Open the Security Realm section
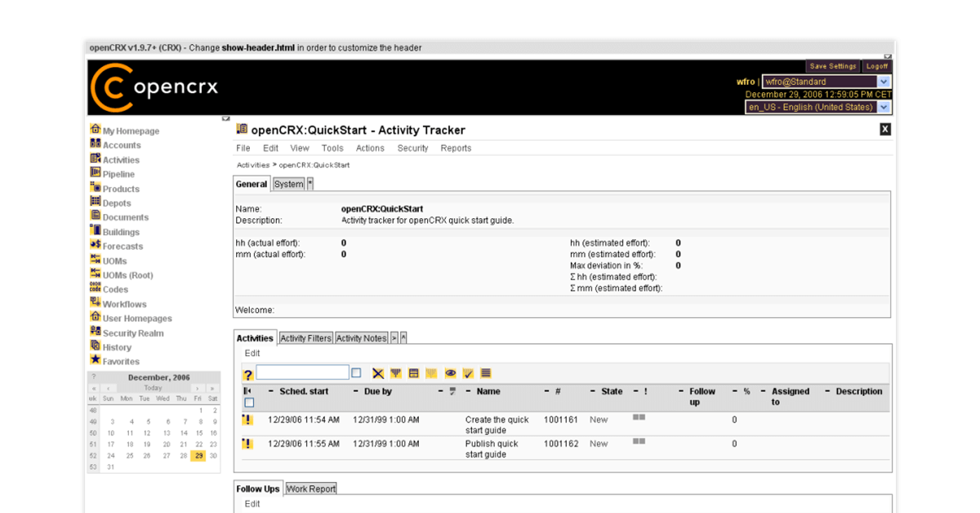980x513 pixels. coord(127,332)
